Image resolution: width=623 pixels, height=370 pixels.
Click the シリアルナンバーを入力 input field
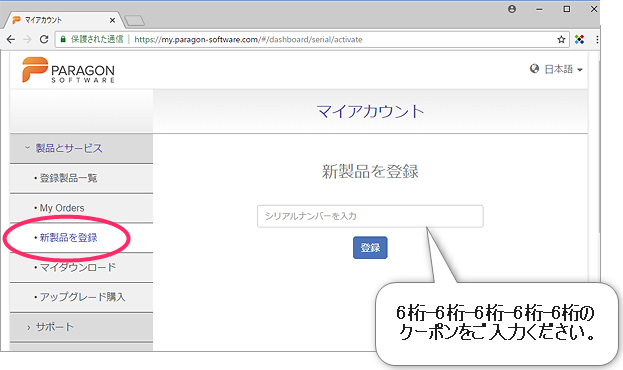(x=370, y=216)
